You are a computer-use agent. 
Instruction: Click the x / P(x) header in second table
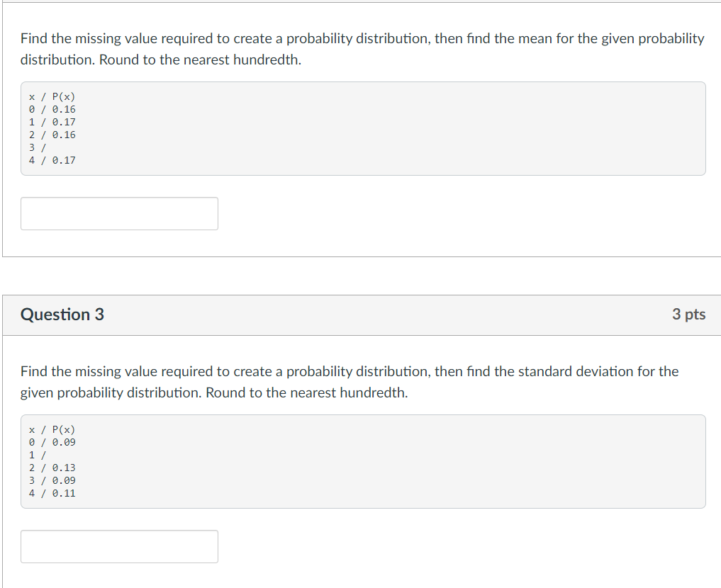point(52,429)
